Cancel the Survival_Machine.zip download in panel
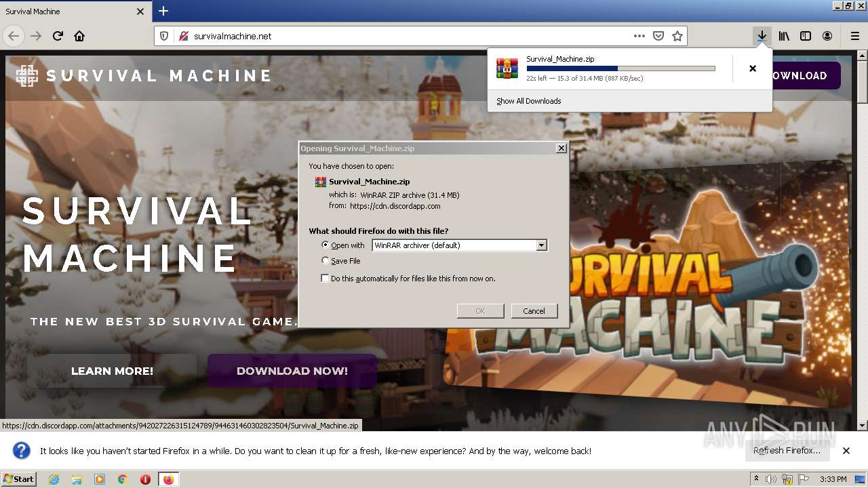 point(752,68)
